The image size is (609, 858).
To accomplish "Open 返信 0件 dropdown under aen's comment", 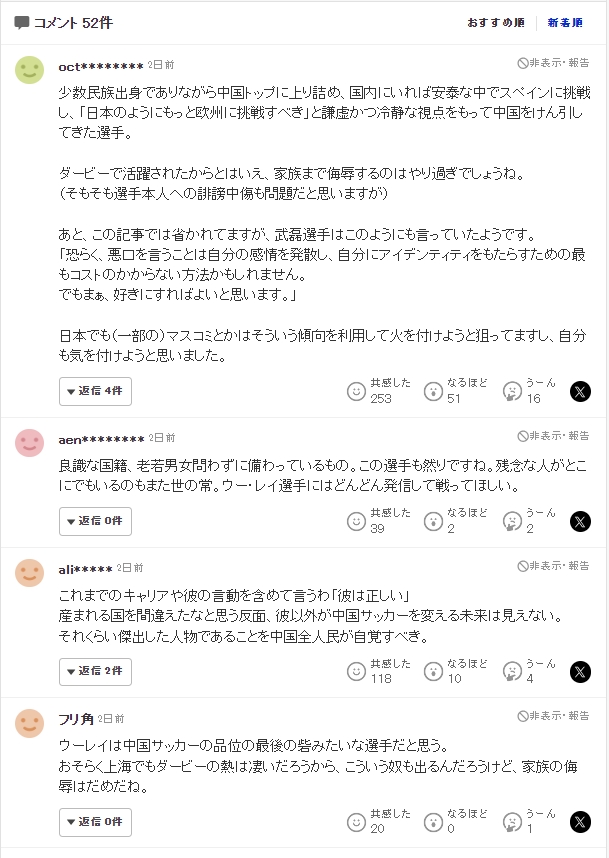I will pos(95,521).
